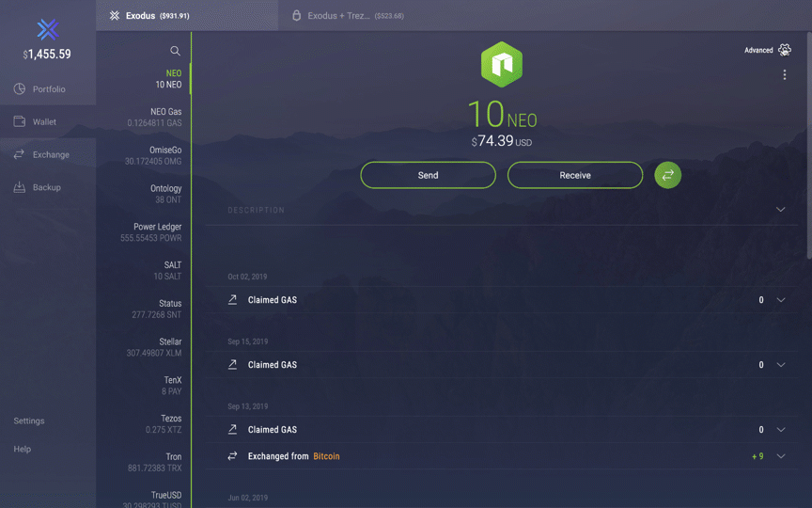Click the Sep 15, 2019 date label
Image resolution: width=812 pixels, height=508 pixels.
[247, 341]
